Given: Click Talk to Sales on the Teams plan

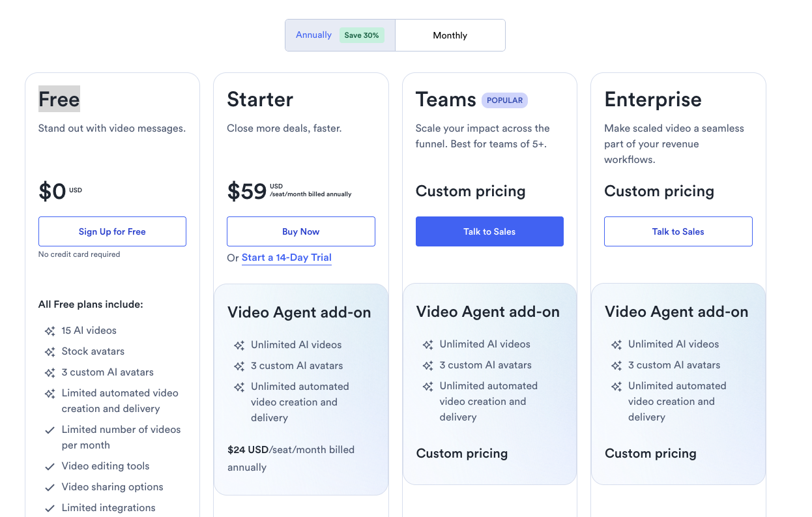Looking at the screenshot, I should pos(489,231).
